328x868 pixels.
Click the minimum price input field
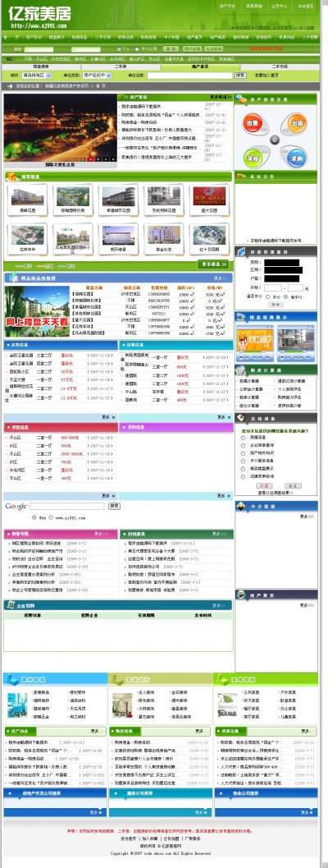tap(273, 288)
